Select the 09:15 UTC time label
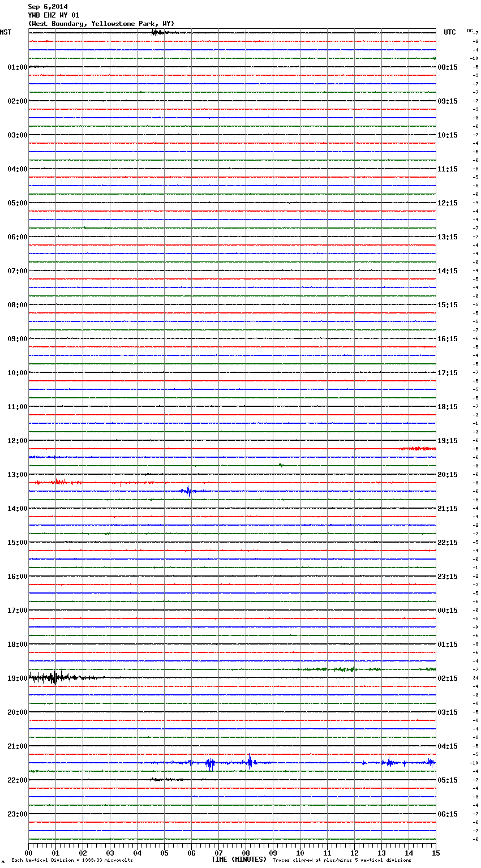Image resolution: width=481 pixels, height=868 pixels. pos(448,101)
